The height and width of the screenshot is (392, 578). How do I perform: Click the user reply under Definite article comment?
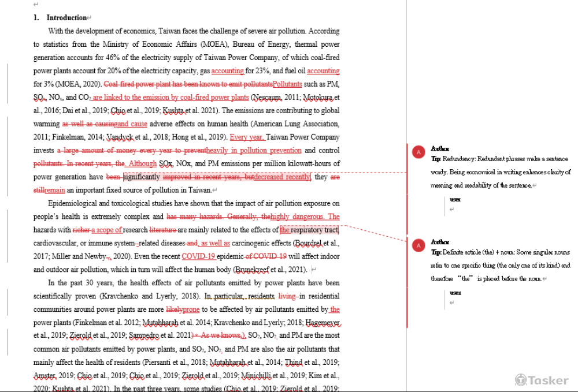pos(456,293)
